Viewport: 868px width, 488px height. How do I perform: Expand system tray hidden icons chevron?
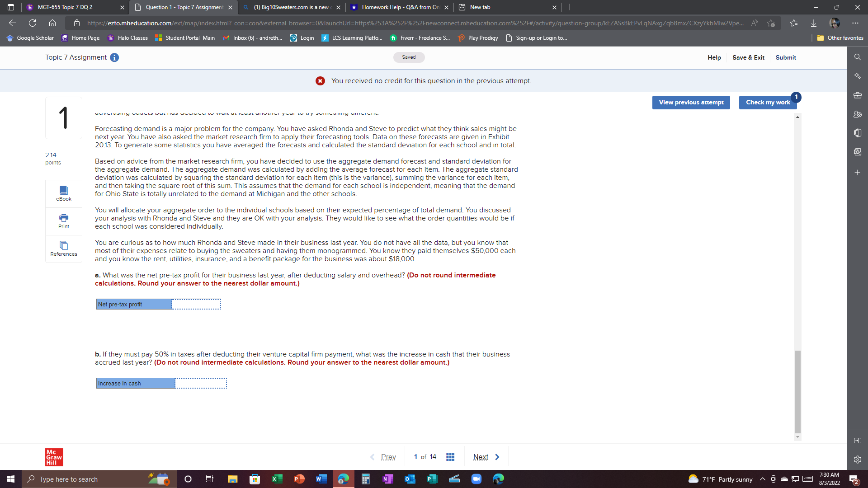pyautogui.click(x=763, y=479)
